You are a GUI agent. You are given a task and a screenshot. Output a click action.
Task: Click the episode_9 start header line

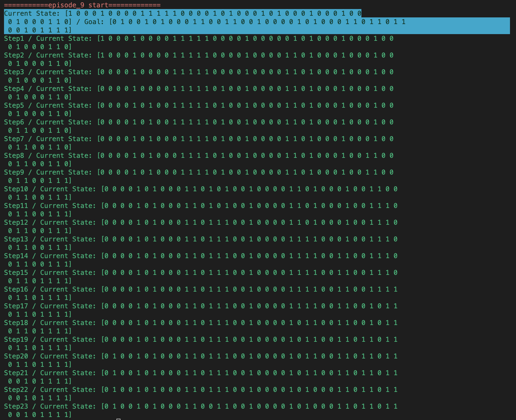pos(82,5)
